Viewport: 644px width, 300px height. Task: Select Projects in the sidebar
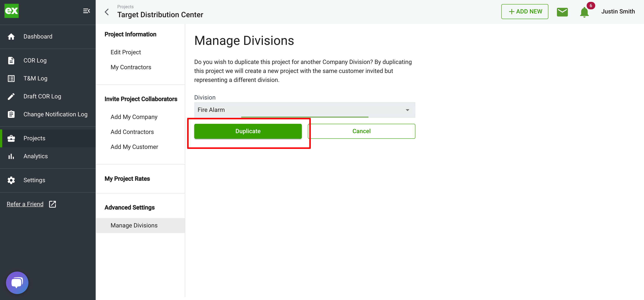coord(48,138)
